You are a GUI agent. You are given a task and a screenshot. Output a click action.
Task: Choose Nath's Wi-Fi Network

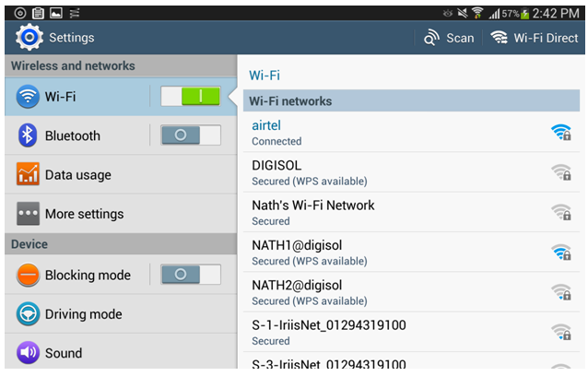click(x=411, y=212)
